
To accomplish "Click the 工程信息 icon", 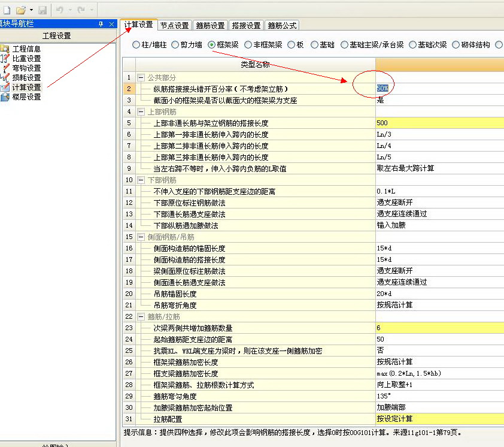I will pyautogui.click(x=5, y=49).
